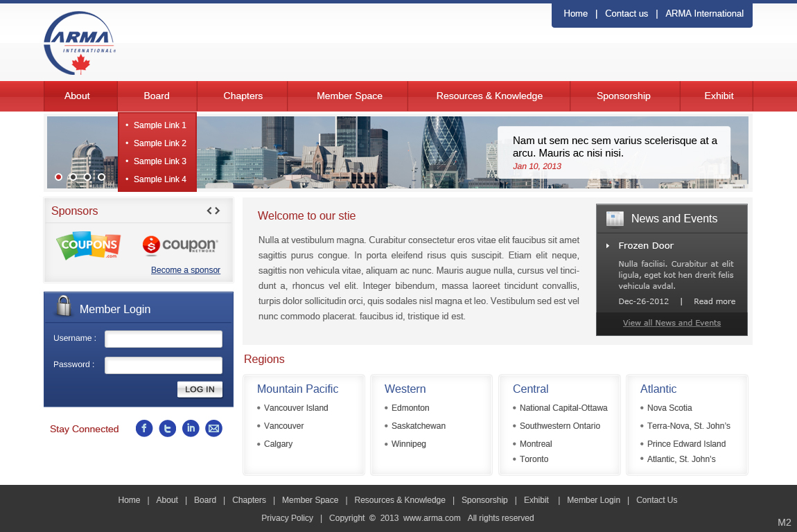
Task: Choose Sample Link 3 from dropdown
Action: coord(159,161)
